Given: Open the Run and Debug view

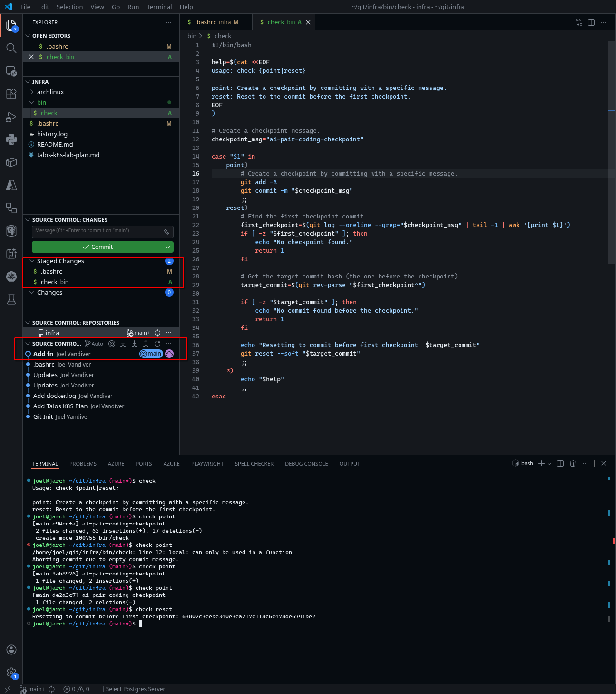Looking at the screenshot, I should coord(11,117).
